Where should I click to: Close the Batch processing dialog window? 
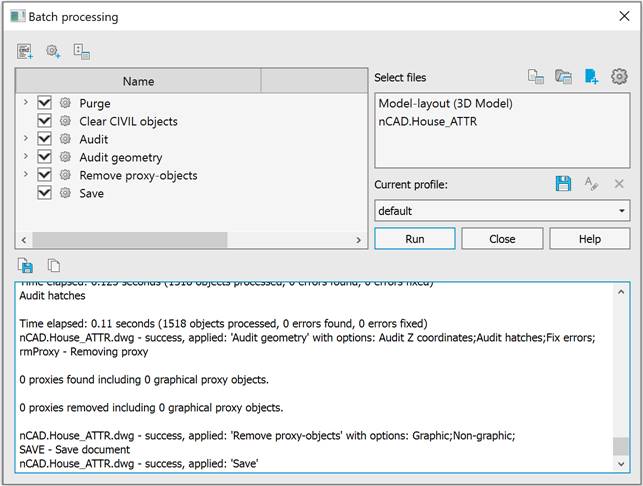click(x=624, y=16)
